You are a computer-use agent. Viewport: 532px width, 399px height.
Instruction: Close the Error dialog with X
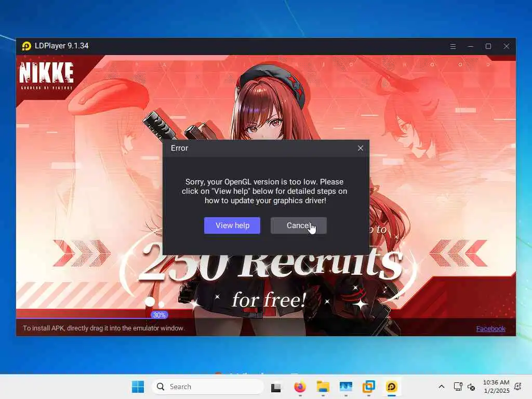[x=361, y=148]
